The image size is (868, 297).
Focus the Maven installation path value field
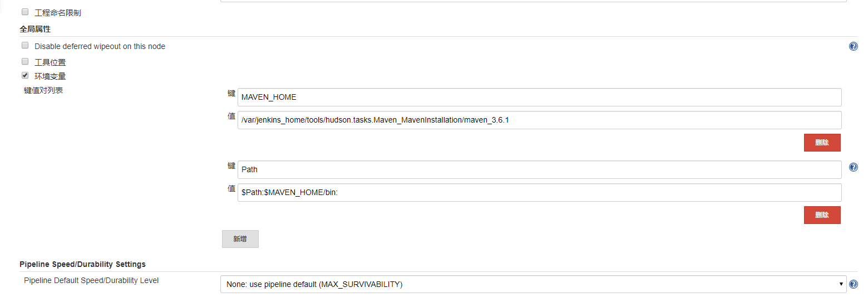pyautogui.click(x=539, y=120)
